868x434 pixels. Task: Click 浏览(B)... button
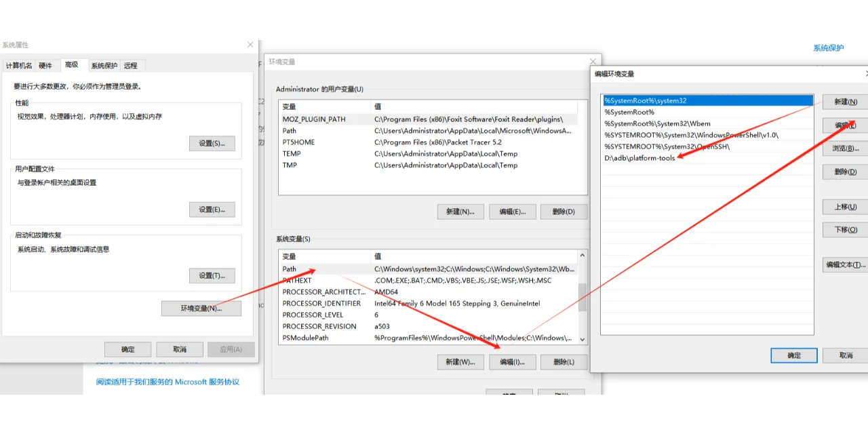click(x=845, y=149)
